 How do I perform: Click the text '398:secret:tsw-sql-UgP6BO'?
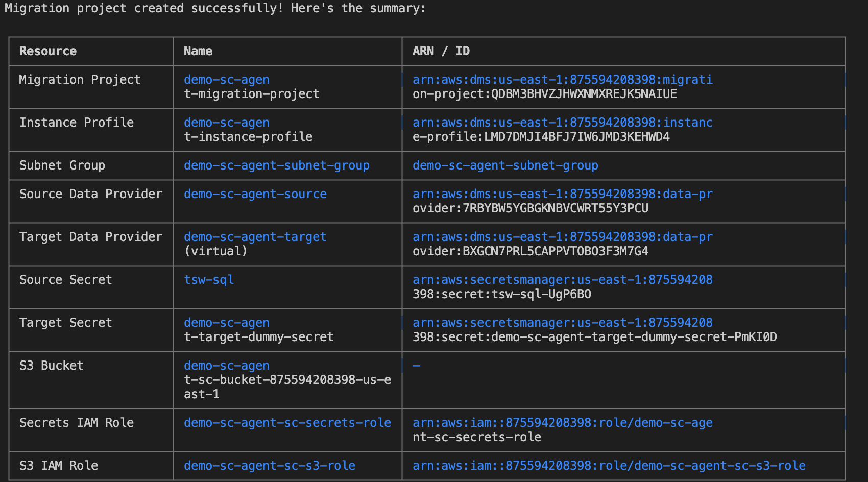click(x=502, y=294)
